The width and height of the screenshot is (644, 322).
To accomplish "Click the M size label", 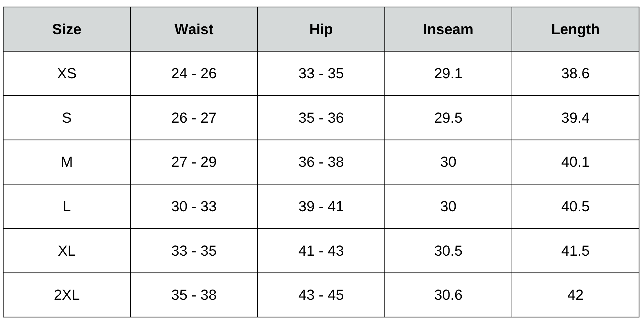I will (67, 162).
